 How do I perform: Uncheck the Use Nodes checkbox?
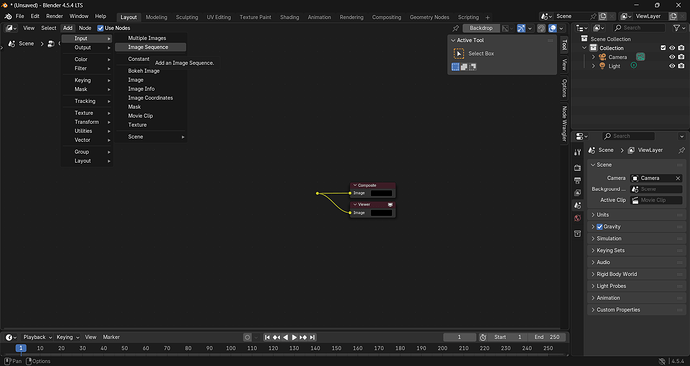100,28
